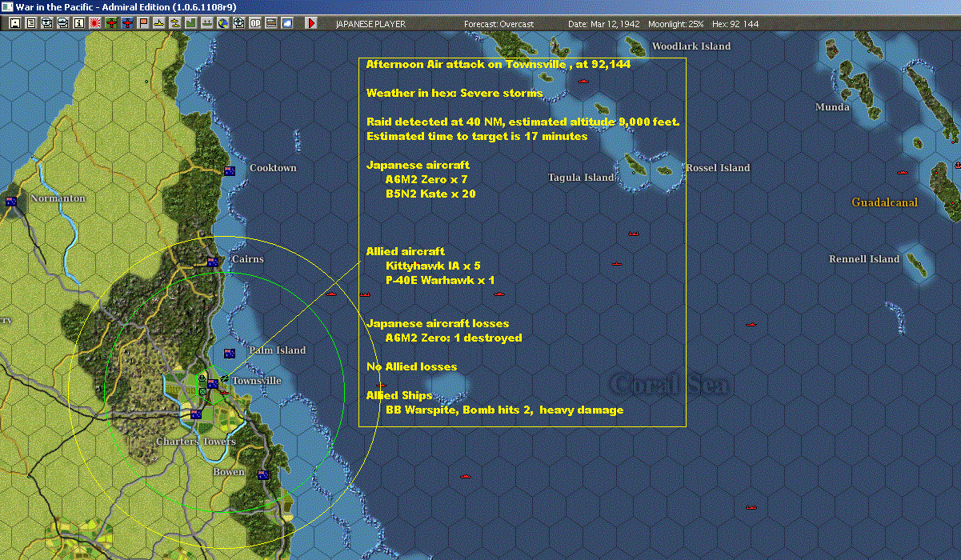The height and width of the screenshot is (560, 961).
Task: Select the red ship below Woodlark Island
Action: [x=583, y=82]
